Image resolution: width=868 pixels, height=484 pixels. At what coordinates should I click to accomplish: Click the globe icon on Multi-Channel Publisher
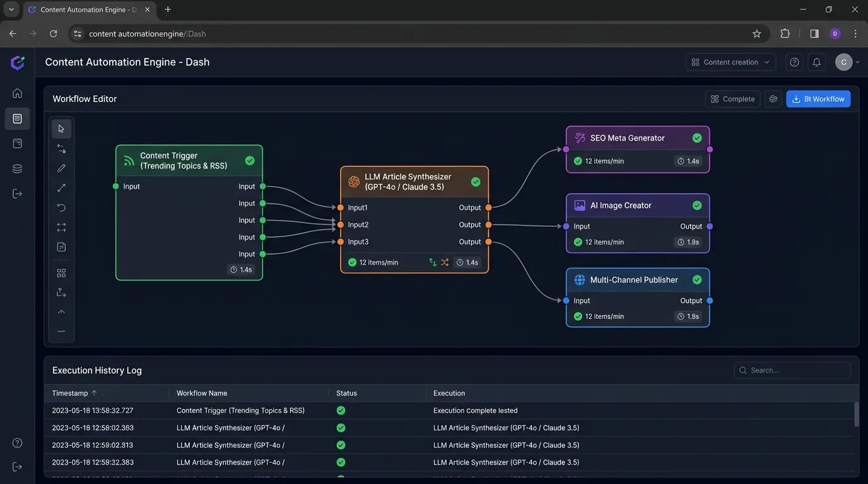tap(580, 280)
